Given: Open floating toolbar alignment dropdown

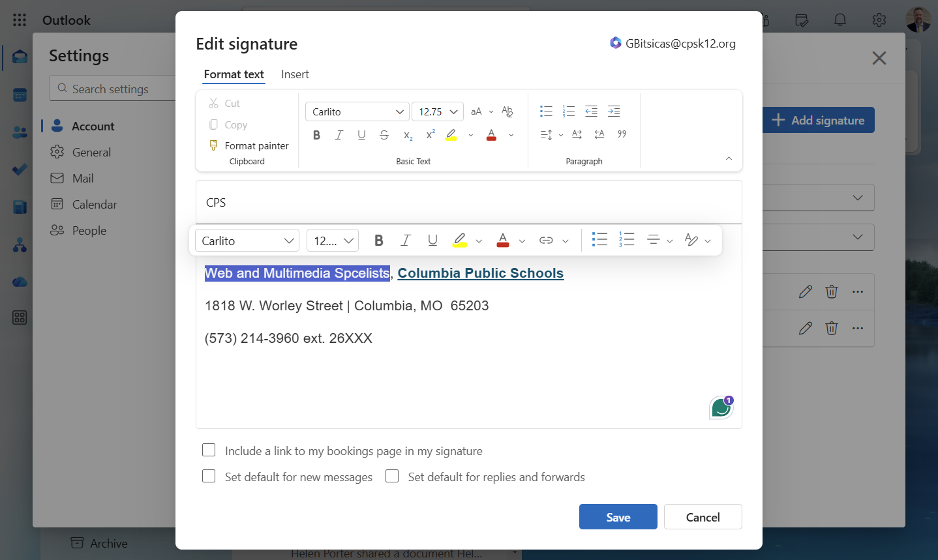Looking at the screenshot, I should [669, 241].
